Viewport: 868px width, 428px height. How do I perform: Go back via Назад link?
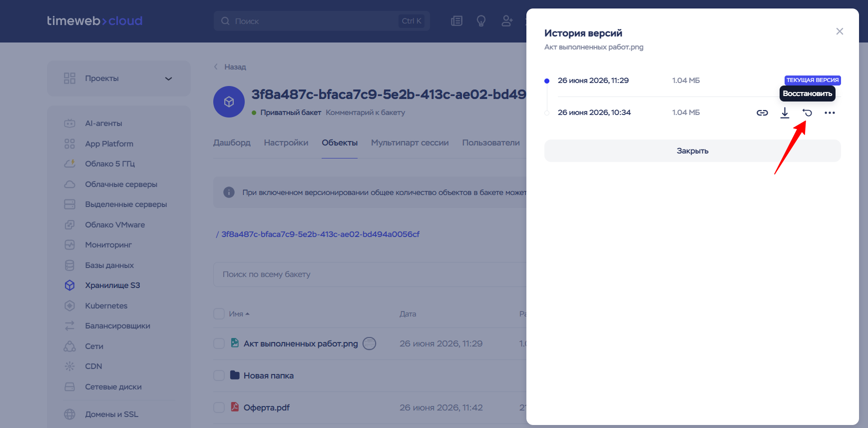pos(230,67)
